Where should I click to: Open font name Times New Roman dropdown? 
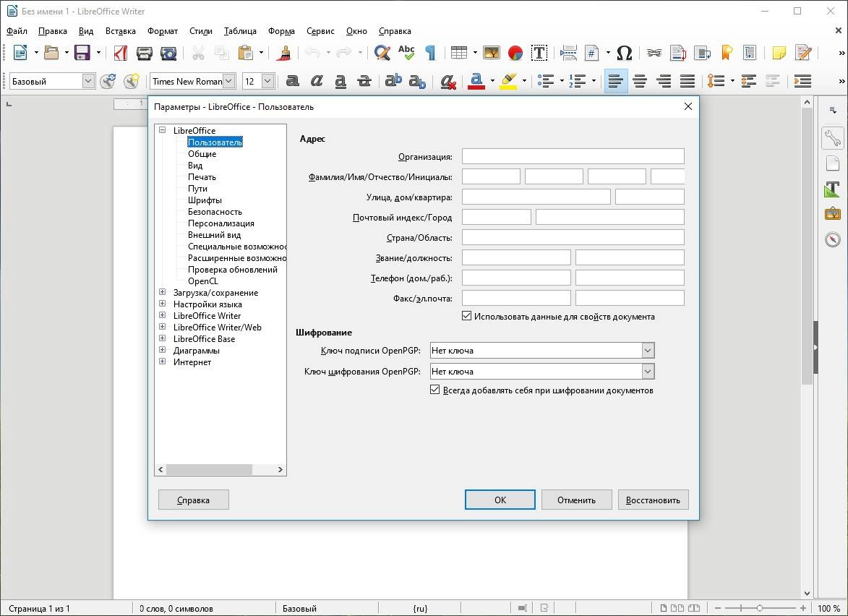point(228,81)
